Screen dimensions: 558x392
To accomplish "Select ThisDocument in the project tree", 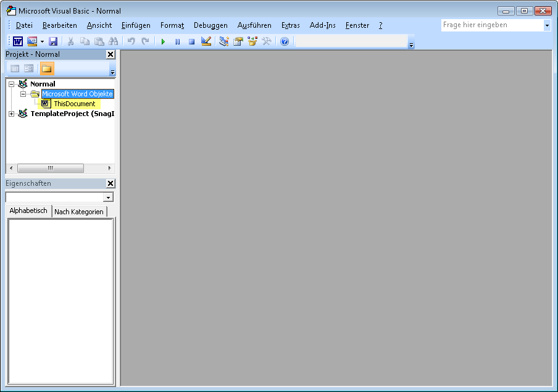I will pos(74,104).
